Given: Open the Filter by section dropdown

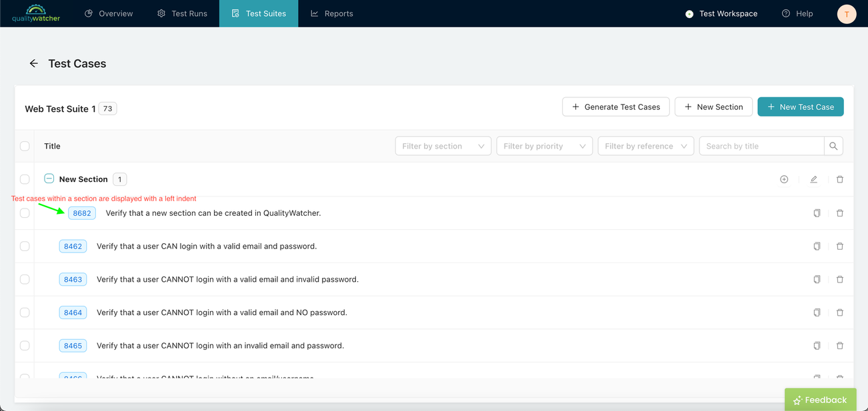Looking at the screenshot, I should pos(443,146).
